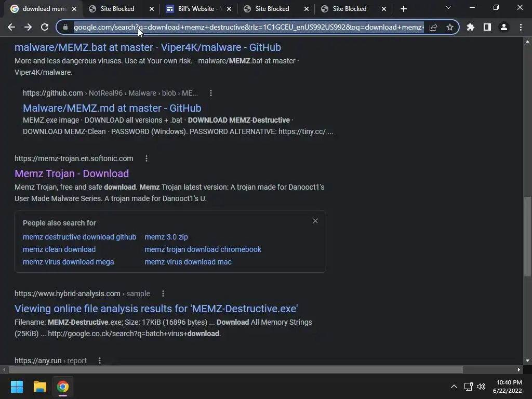Click horizontal scrollbar right arrow

[x=519, y=369]
